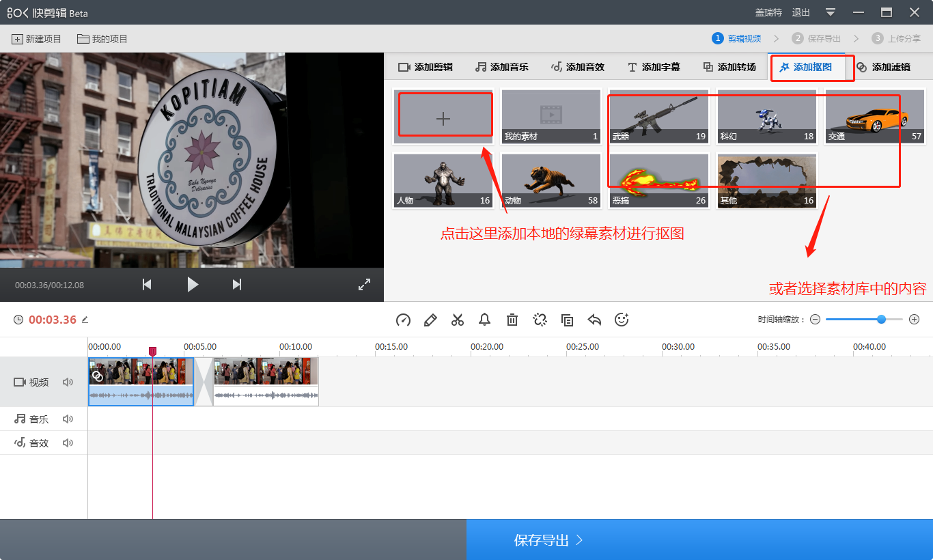
Task: Undo the last action with the arrow icon
Action: tap(594, 320)
